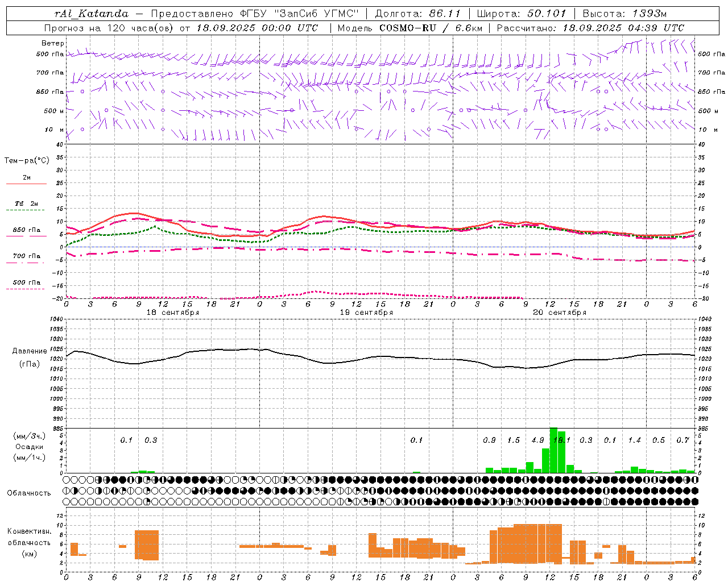Screen dimensions: 728x582
Task: Click the 'Конвективн.' convective cloud label
Action: (x=30, y=531)
